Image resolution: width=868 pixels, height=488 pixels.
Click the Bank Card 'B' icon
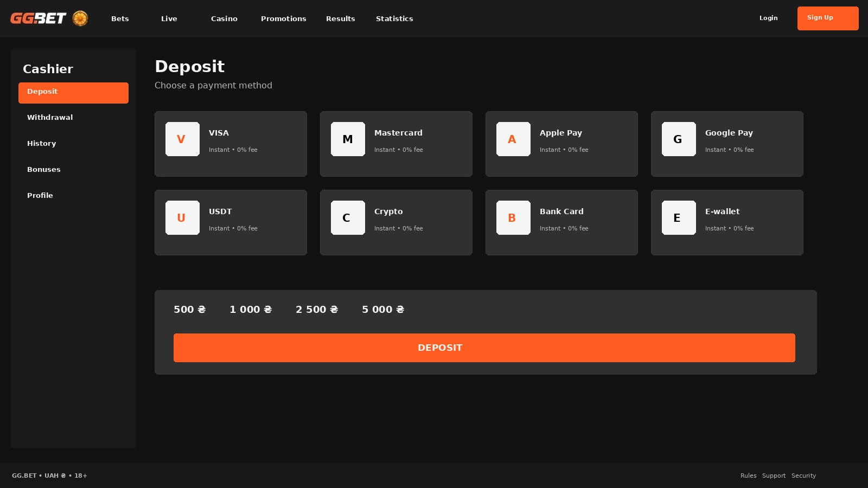point(513,218)
